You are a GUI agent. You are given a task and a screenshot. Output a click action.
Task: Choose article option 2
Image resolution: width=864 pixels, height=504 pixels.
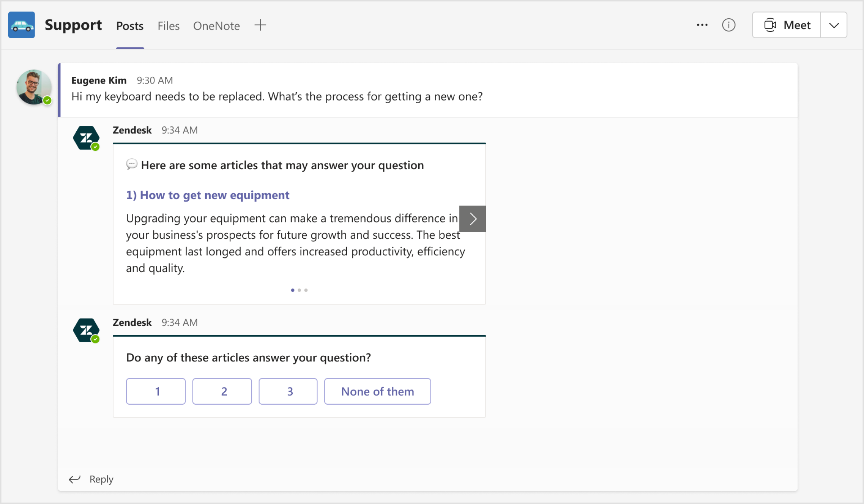[x=222, y=391]
